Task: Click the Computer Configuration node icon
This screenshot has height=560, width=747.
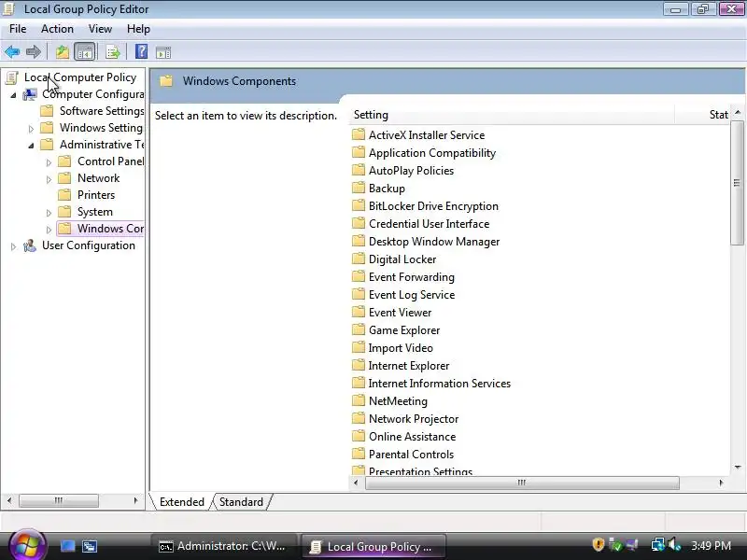Action: 30,94
